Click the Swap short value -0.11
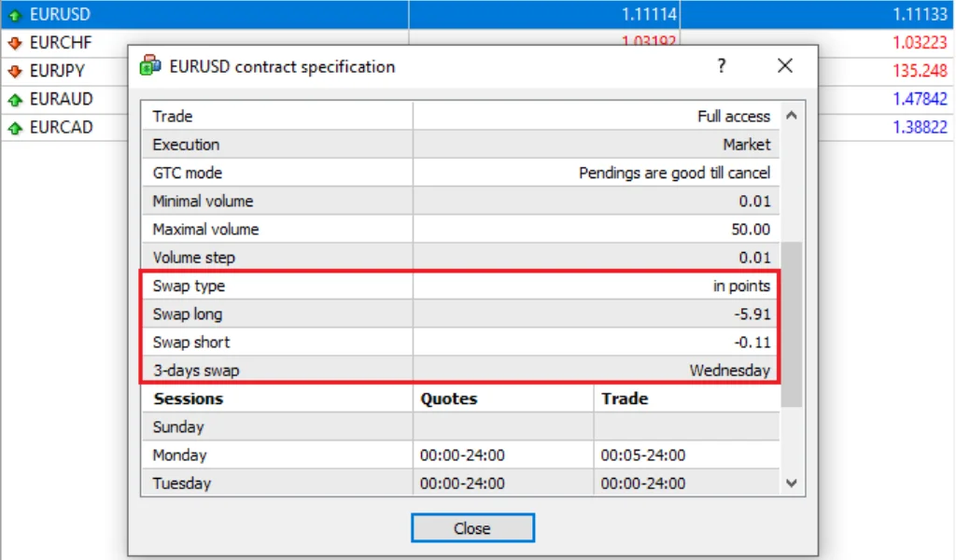The height and width of the screenshot is (560, 956). click(x=752, y=343)
